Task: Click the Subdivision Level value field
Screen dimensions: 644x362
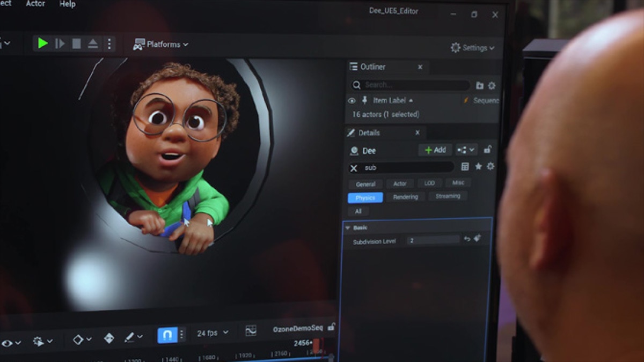Action: 433,240
